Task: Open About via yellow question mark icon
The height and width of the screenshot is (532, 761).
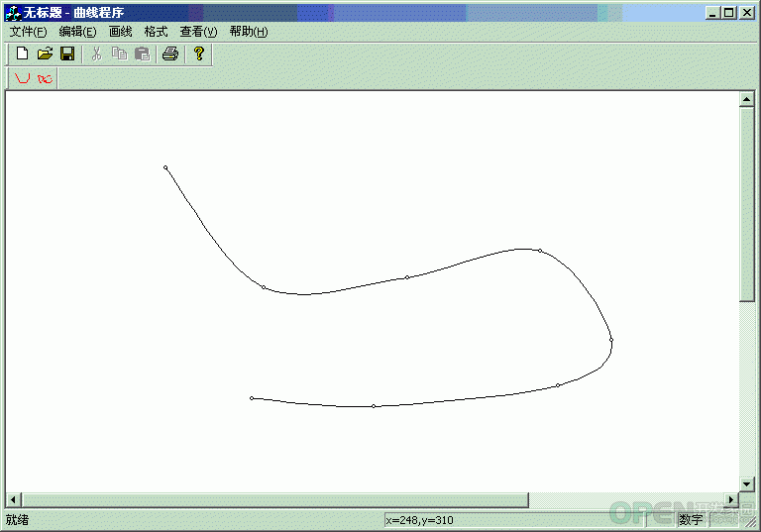Action: tap(198, 53)
